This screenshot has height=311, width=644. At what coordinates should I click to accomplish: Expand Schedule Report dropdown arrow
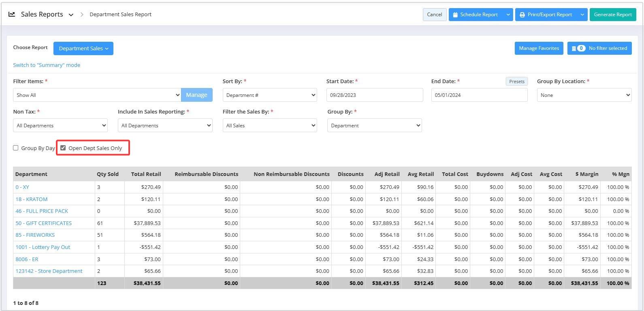coord(508,15)
